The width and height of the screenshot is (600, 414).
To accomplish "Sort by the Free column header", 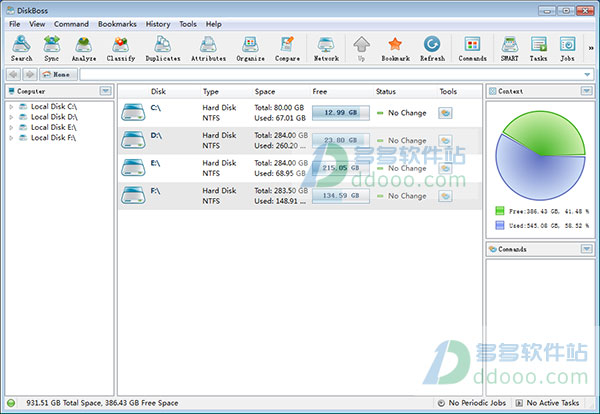I will click(320, 91).
